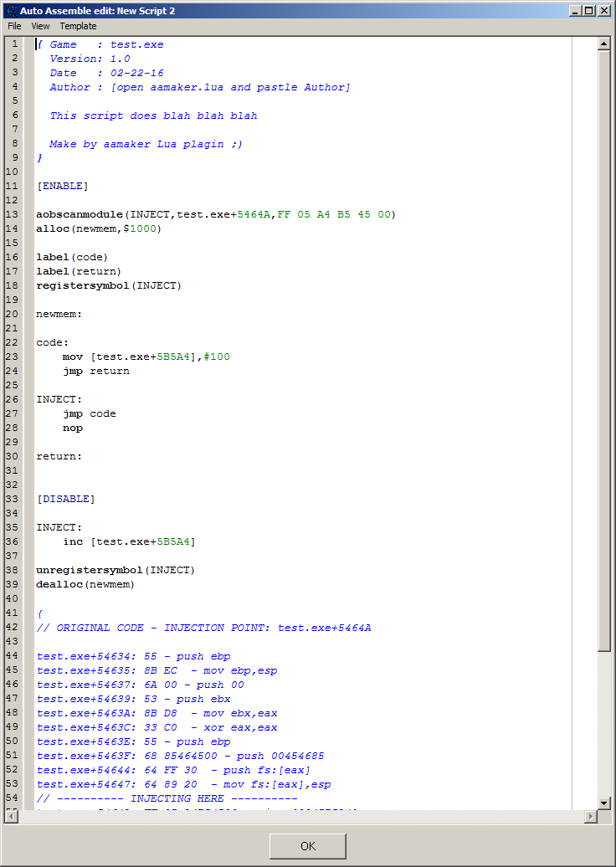Click the Date : 02-22-16 comment line

(107, 73)
